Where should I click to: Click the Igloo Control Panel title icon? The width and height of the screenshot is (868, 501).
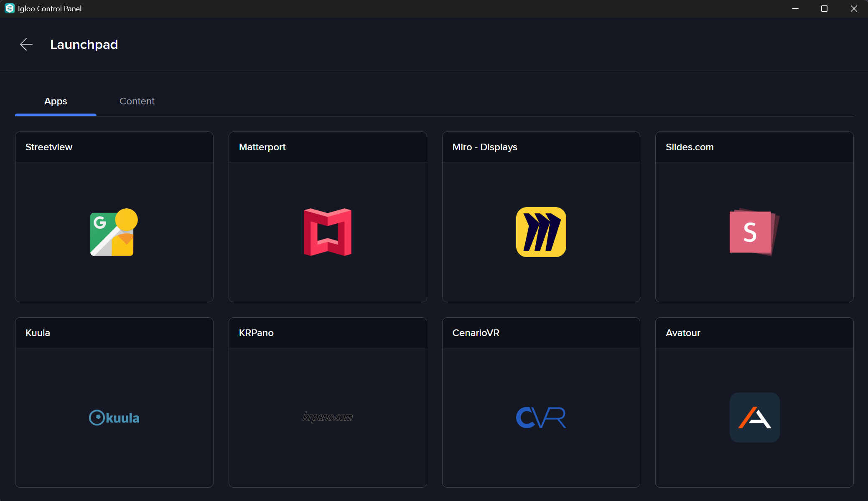[9, 8]
